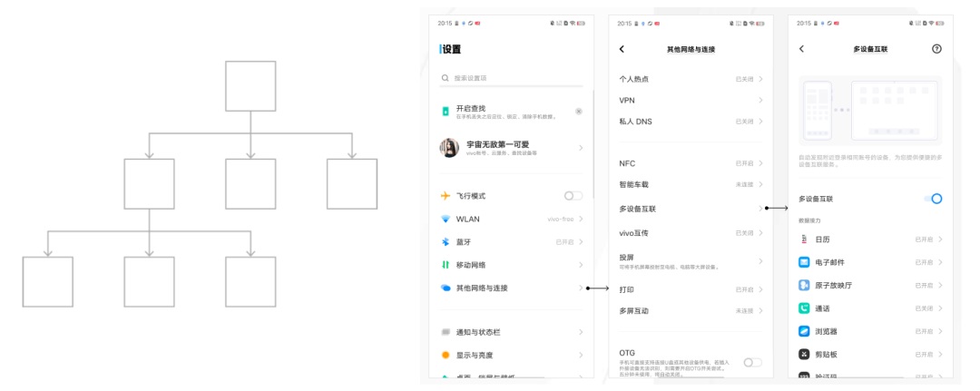Tap the search magnifier icon in Settings

pyautogui.click(x=445, y=78)
